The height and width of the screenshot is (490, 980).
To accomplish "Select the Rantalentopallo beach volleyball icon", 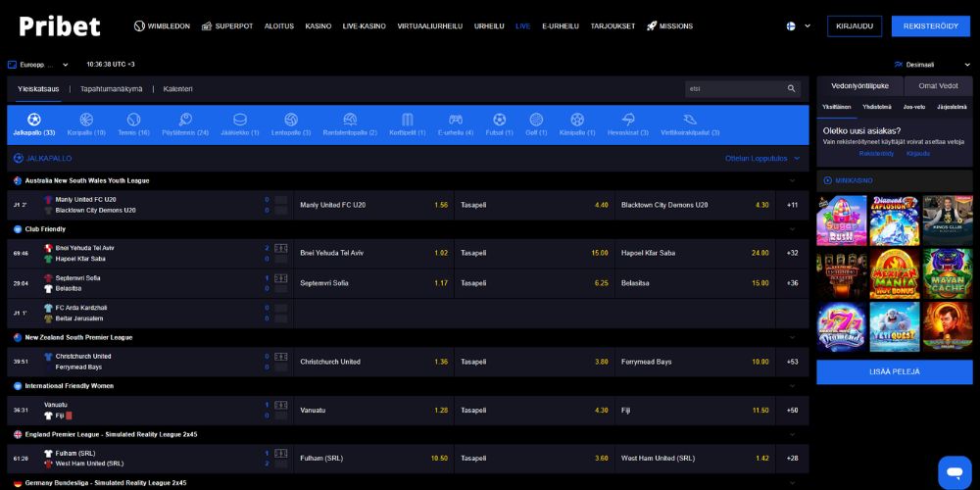I will (350, 120).
